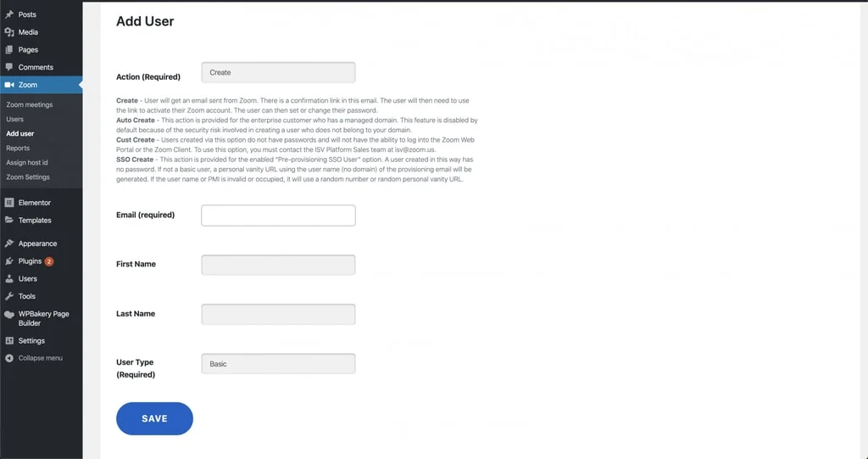Click the Posts pushpin icon

click(9, 14)
